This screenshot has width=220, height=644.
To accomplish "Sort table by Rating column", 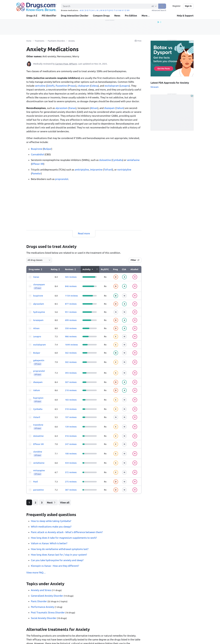I will click(55, 270).
